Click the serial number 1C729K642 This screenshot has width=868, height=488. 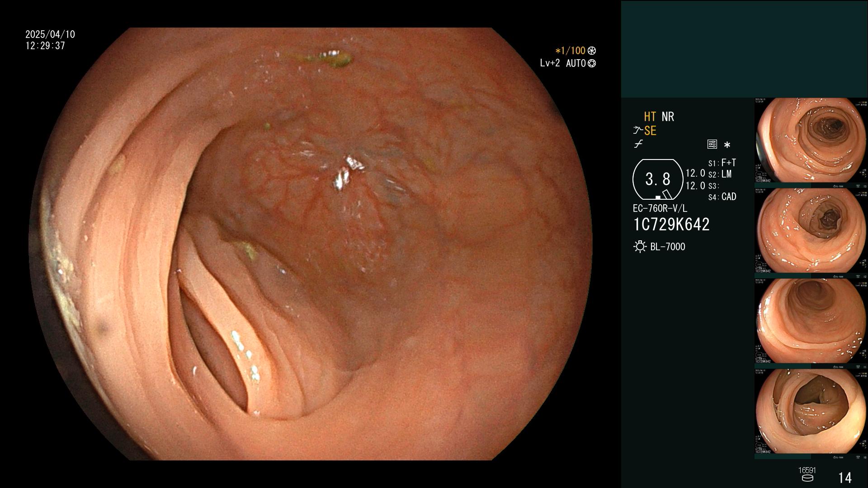[x=671, y=224]
